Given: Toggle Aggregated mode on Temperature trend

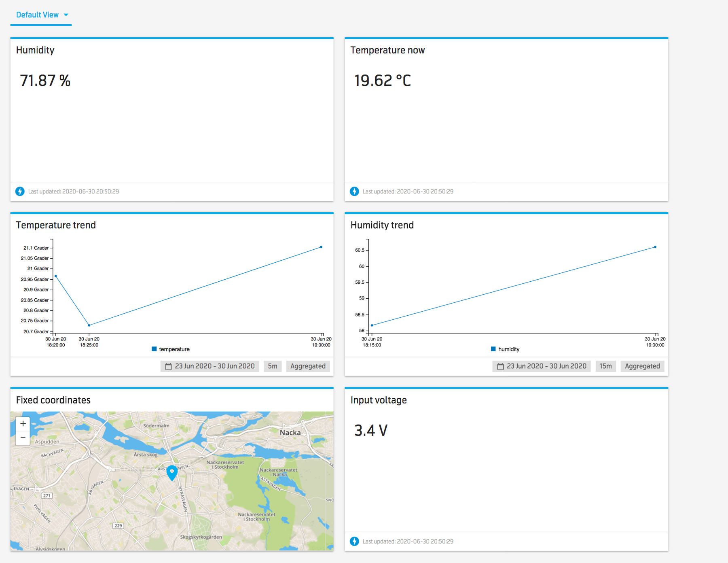Looking at the screenshot, I should [308, 366].
